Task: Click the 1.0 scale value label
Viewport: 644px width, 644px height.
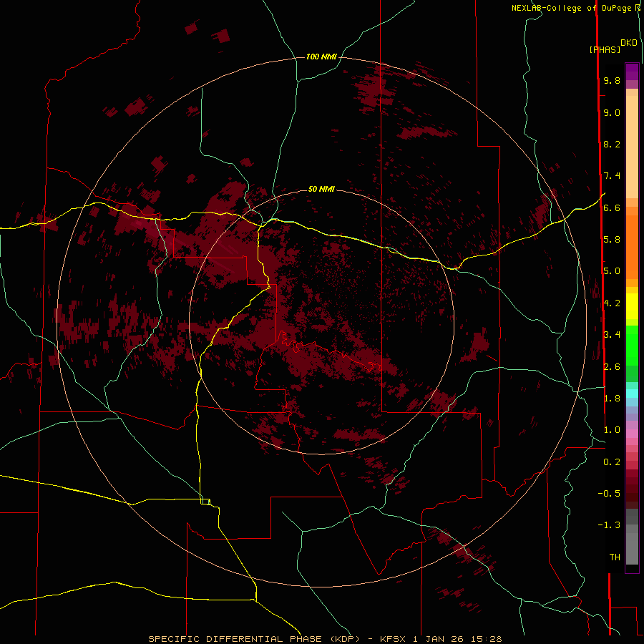Action: pos(612,430)
